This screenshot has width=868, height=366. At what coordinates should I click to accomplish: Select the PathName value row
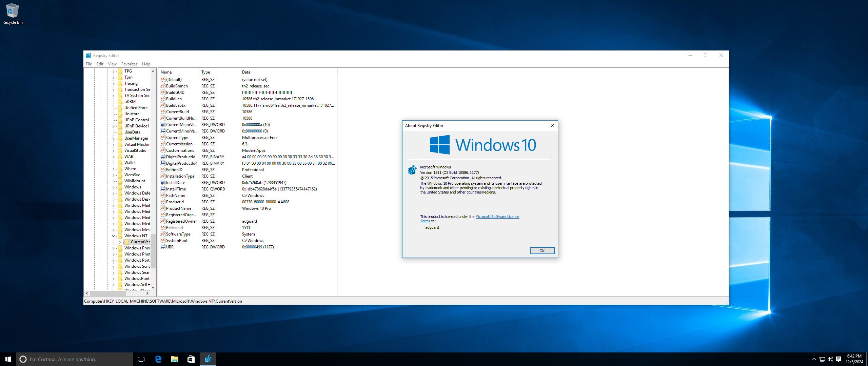tap(248, 195)
